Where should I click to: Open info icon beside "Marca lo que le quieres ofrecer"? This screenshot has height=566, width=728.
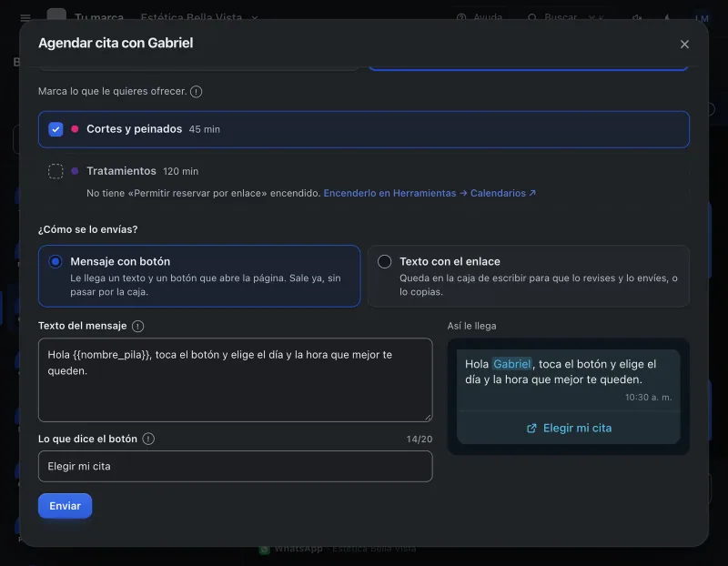pos(196,92)
